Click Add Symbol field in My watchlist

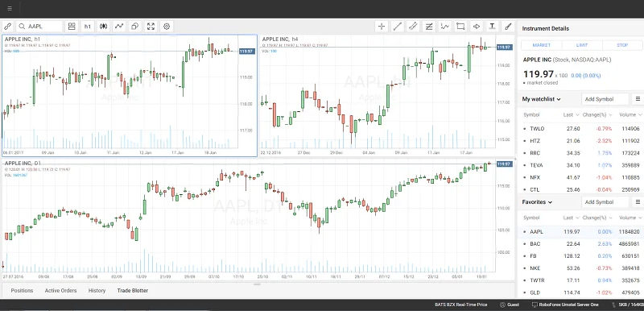[605, 99]
